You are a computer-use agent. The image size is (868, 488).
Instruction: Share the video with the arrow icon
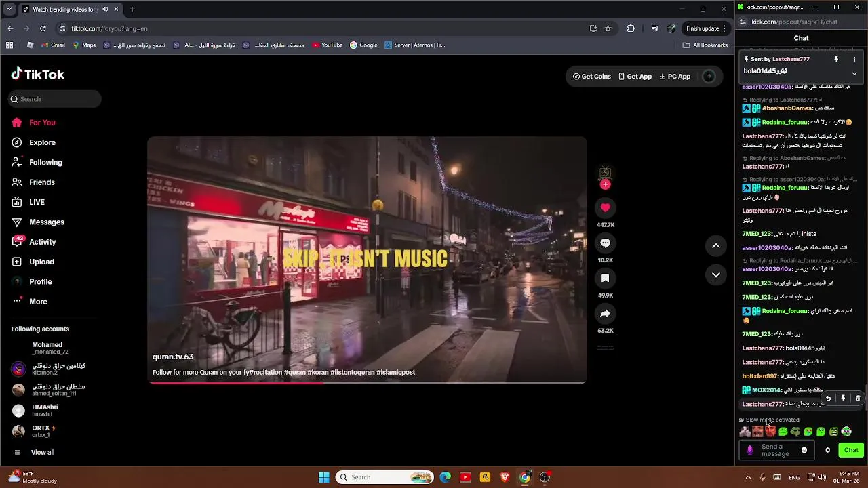[605, 313]
